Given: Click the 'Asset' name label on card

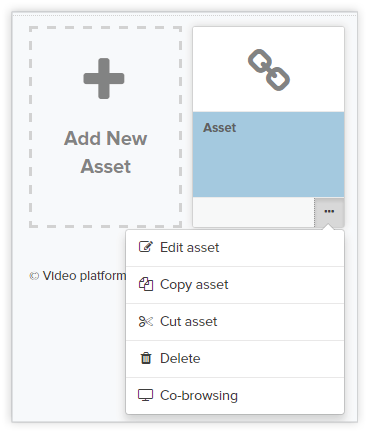Looking at the screenshot, I should [x=220, y=128].
